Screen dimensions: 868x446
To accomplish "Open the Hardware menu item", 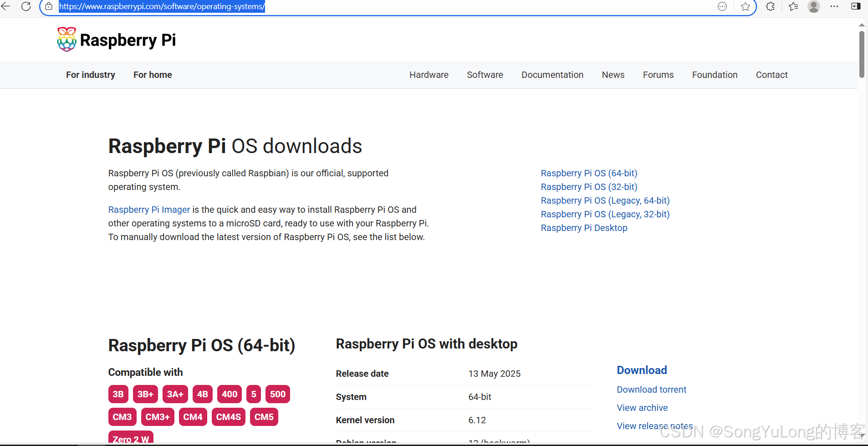I will point(429,75).
